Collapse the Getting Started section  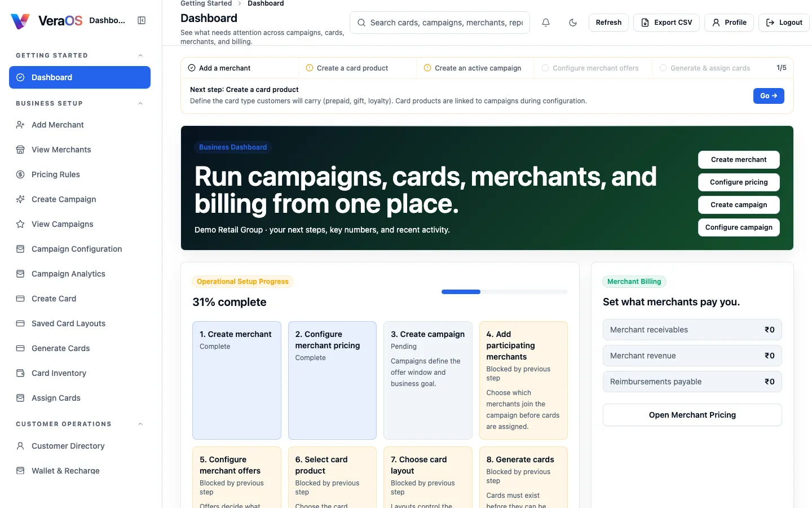[140, 55]
